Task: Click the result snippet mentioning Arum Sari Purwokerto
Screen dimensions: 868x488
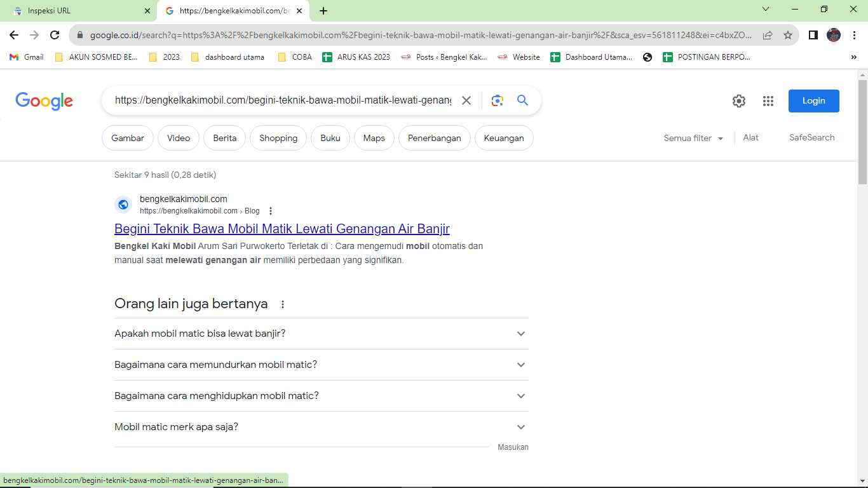Action: click(x=299, y=253)
